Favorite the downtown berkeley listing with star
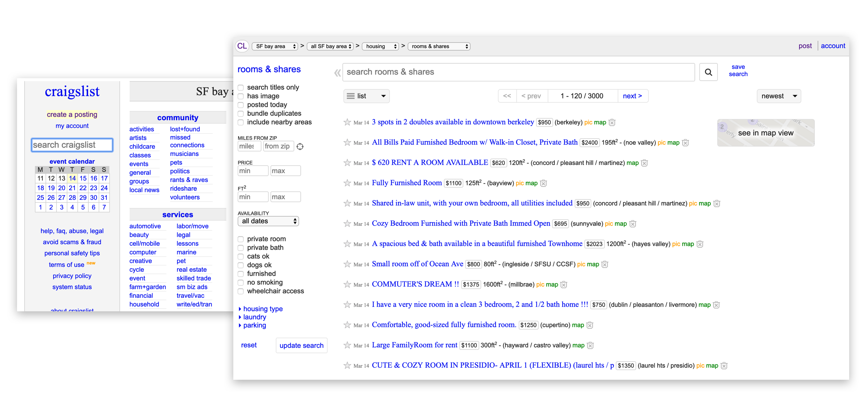Screen dimensions: 868x404 (347, 122)
